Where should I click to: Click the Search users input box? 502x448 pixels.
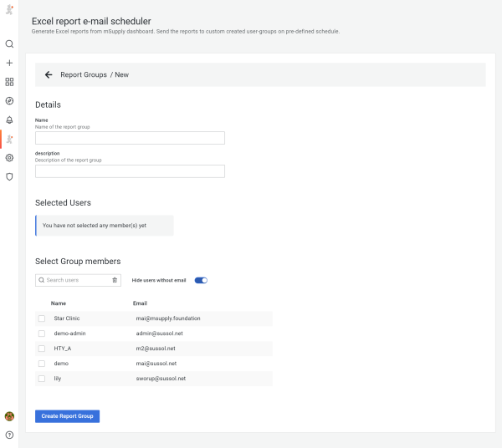[75, 280]
